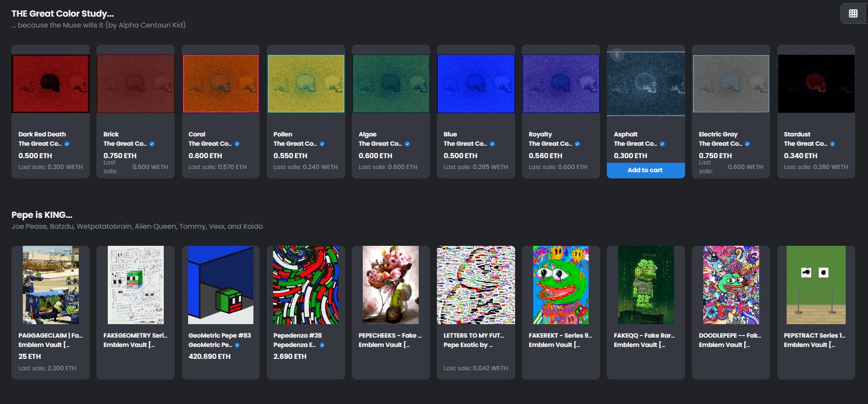This screenshot has height=404, width=868.
Task: Click the verified badge on the Asphalt card
Action: (662, 144)
